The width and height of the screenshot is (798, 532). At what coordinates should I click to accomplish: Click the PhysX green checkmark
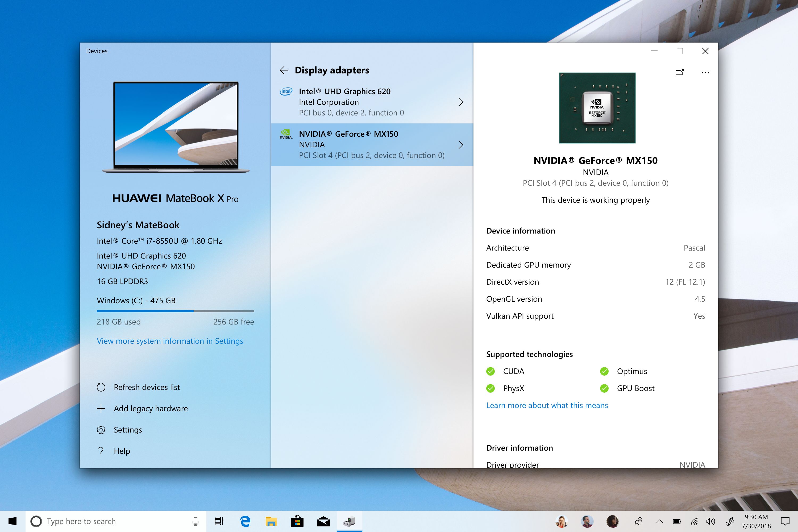tap(490, 388)
